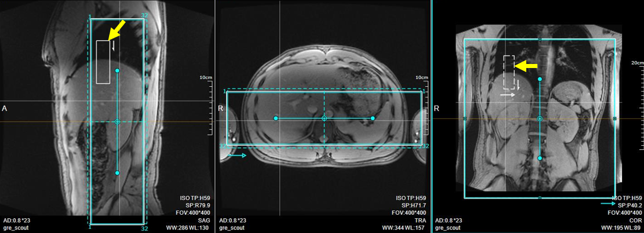The height and width of the screenshot is (233, 644).
Task: Click right edge resize handle of coronal FOV box
Action: pos(615,119)
